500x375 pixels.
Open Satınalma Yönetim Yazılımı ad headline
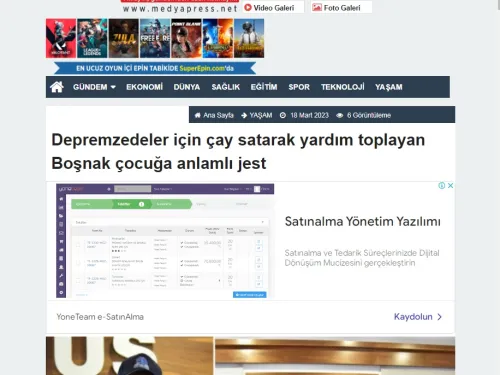coord(363,222)
